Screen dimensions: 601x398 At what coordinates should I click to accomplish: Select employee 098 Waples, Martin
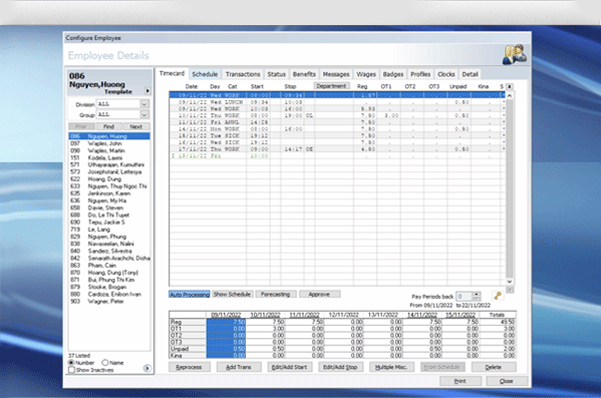(x=109, y=150)
